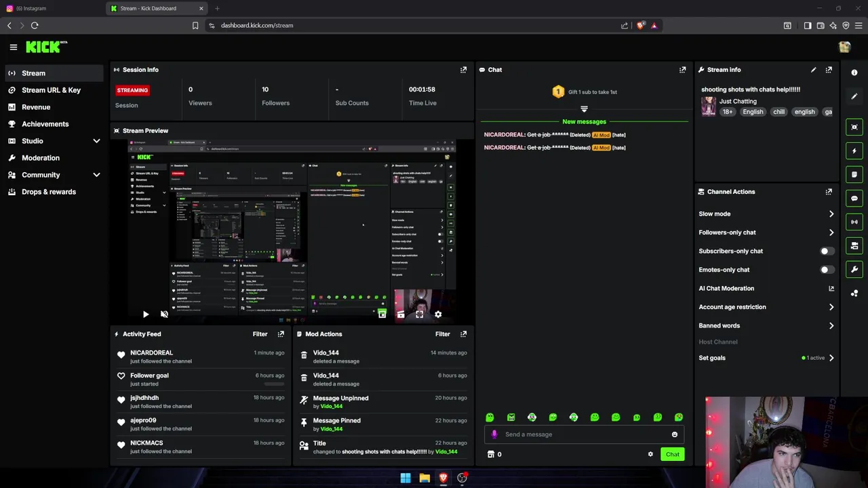Open Windows Start menu in taskbar
The image size is (868, 488).
406,478
